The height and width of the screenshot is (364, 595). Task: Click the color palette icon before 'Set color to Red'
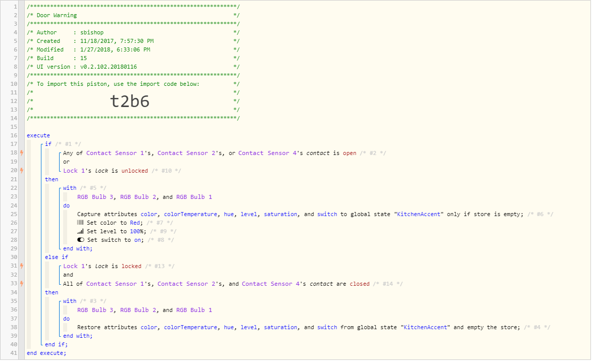[x=80, y=223]
